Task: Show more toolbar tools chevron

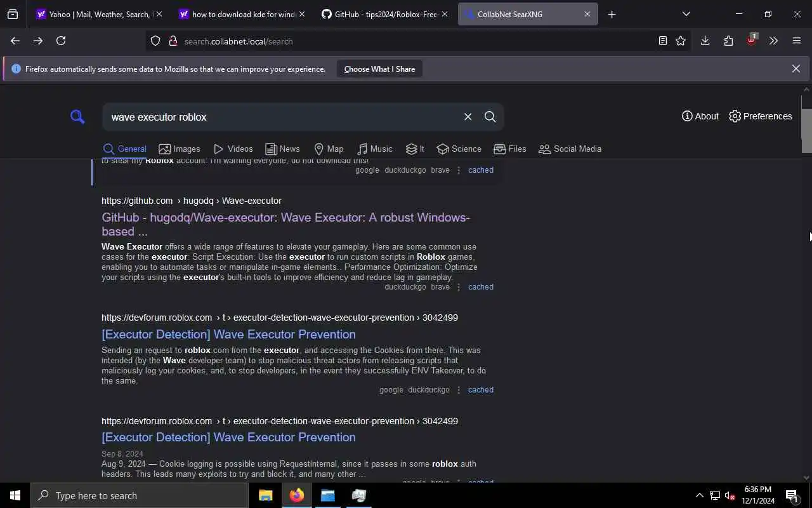Action: coord(773,41)
